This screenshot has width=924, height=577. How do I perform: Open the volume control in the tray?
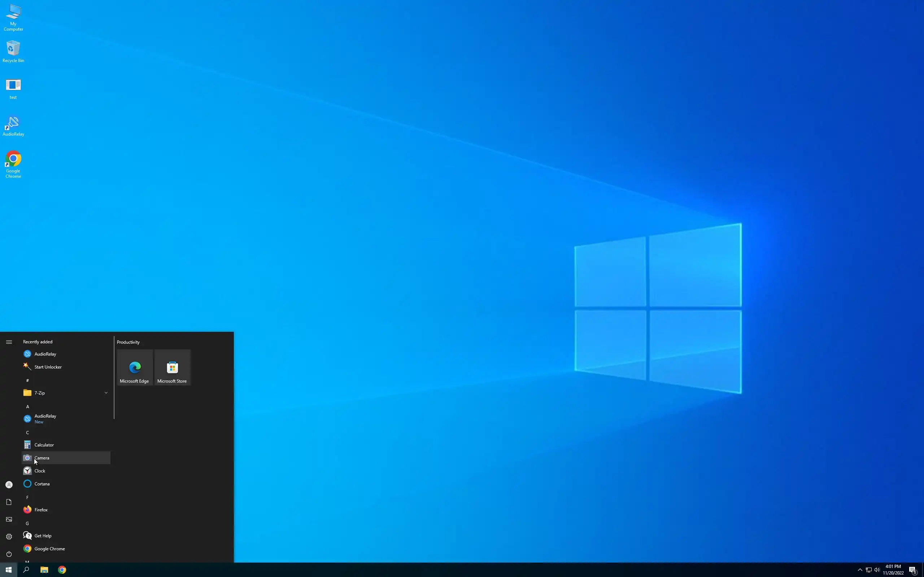pos(877,570)
